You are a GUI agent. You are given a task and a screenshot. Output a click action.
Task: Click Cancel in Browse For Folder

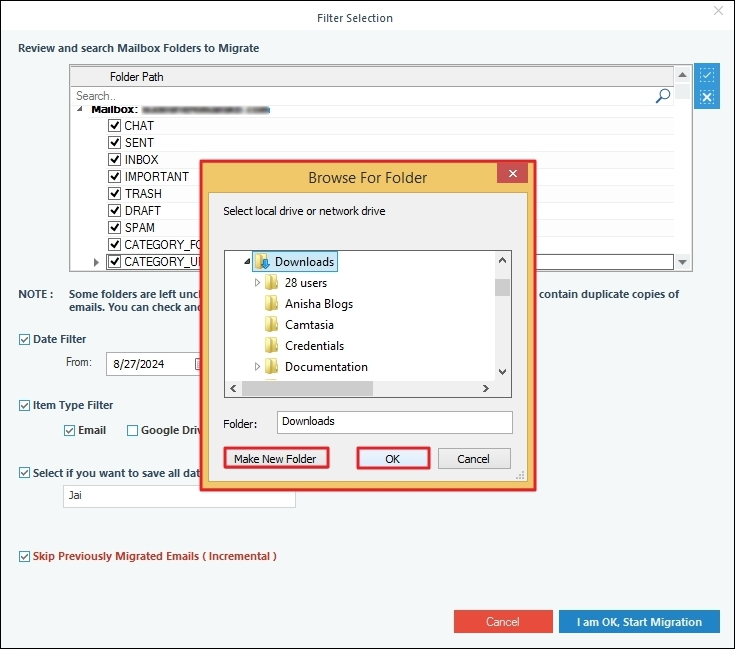tap(474, 458)
